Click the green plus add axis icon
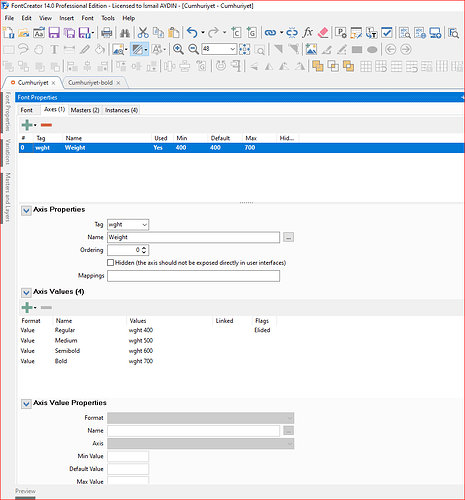The height and width of the screenshot is (500, 465). [x=27, y=125]
